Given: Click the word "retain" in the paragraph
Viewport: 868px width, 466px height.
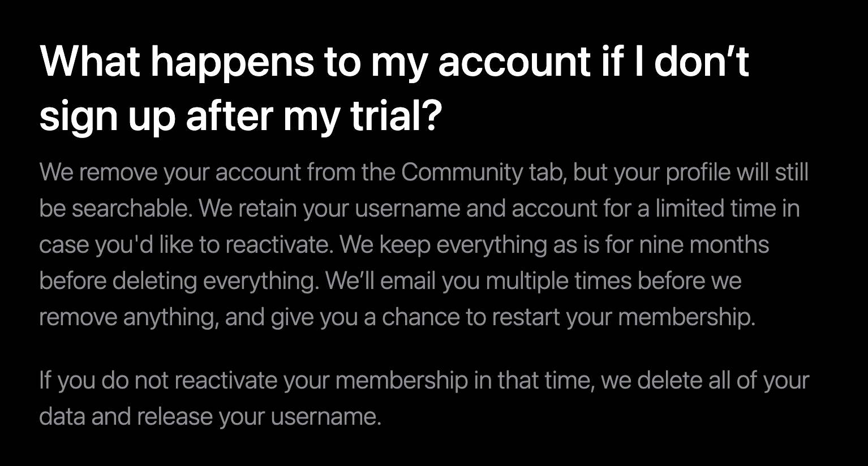Looking at the screenshot, I should click(x=267, y=209).
